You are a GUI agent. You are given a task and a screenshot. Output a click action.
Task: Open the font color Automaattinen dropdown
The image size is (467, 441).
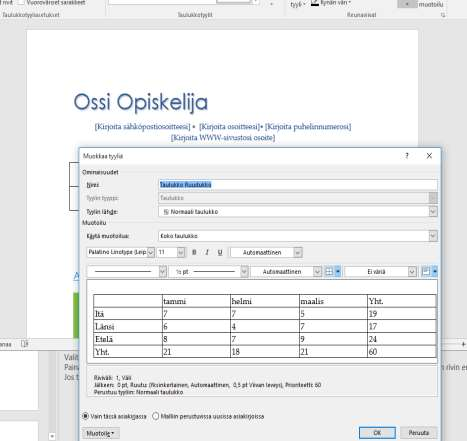[298, 252]
